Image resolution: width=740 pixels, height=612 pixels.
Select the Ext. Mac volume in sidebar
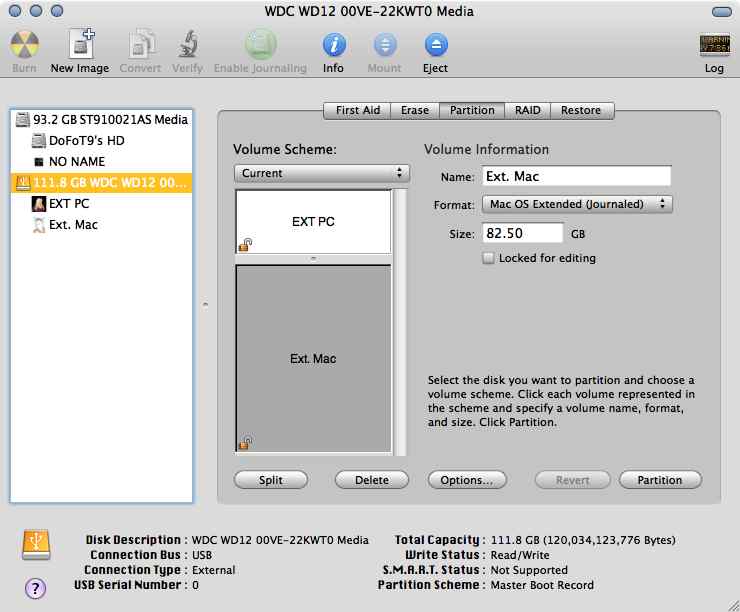coord(101,225)
